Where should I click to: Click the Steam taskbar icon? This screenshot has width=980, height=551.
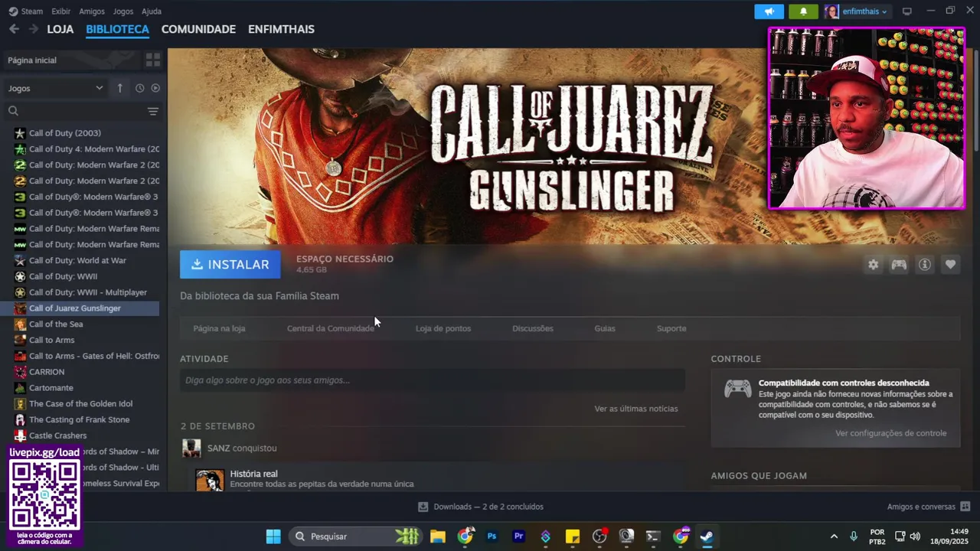coord(707,536)
